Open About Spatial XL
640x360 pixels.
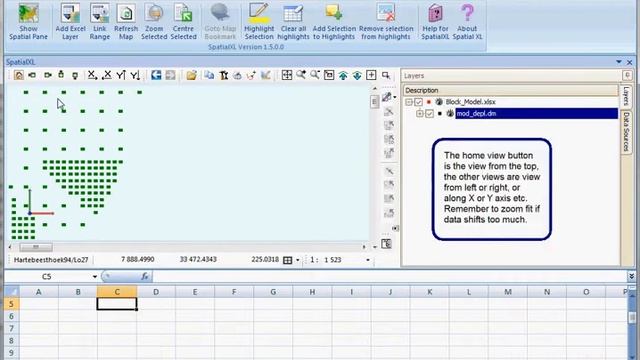[x=467, y=21]
